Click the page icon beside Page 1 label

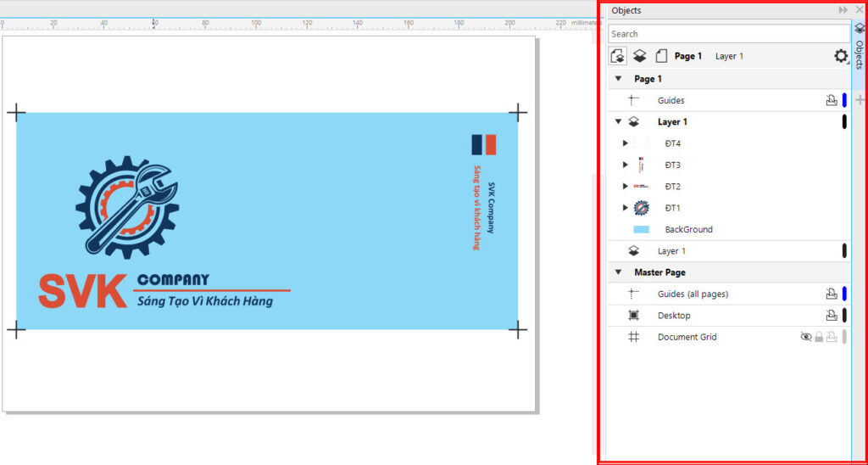pos(661,56)
